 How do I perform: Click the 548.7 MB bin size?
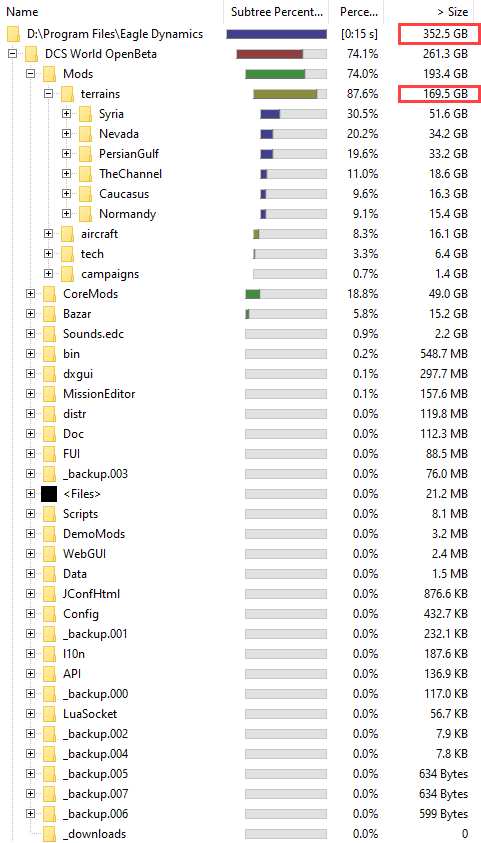point(444,354)
